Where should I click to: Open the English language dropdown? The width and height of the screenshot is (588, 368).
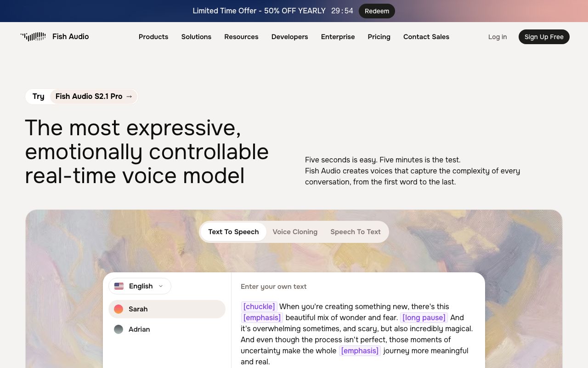click(140, 286)
